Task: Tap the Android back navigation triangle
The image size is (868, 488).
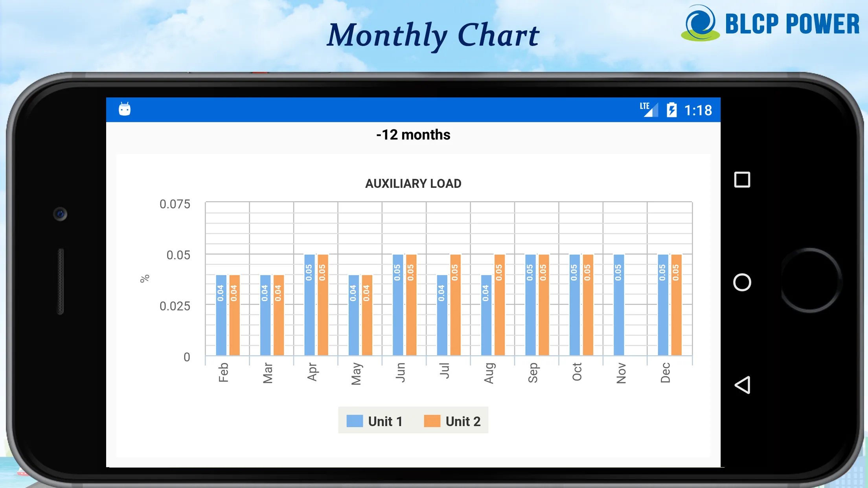Action: (x=742, y=385)
